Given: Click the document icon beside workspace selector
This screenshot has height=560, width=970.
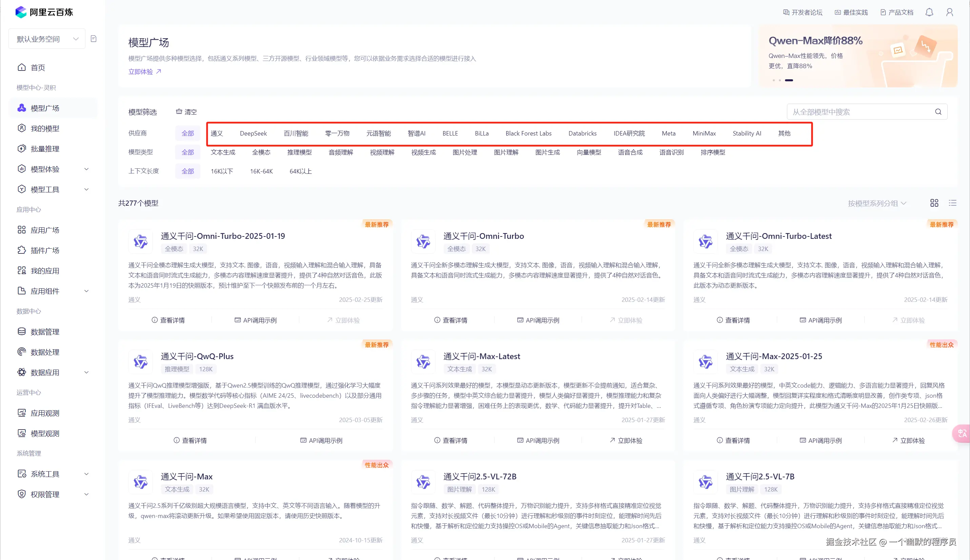Looking at the screenshot, I should (94, 39).
